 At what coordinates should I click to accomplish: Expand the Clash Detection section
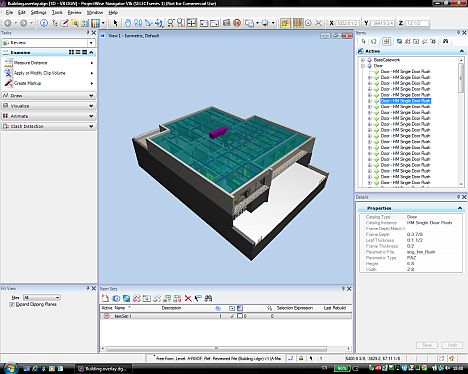tap(49, 126)
